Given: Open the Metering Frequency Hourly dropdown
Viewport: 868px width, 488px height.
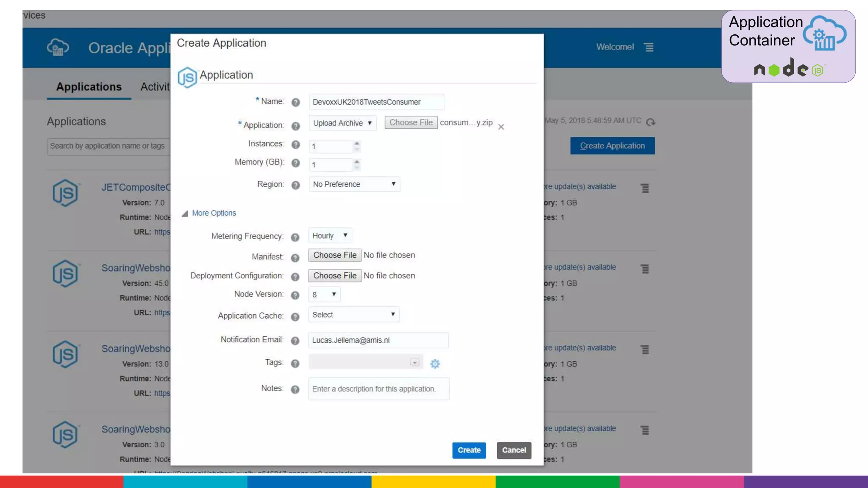Looking at the screenshot, I should (330, 236).
